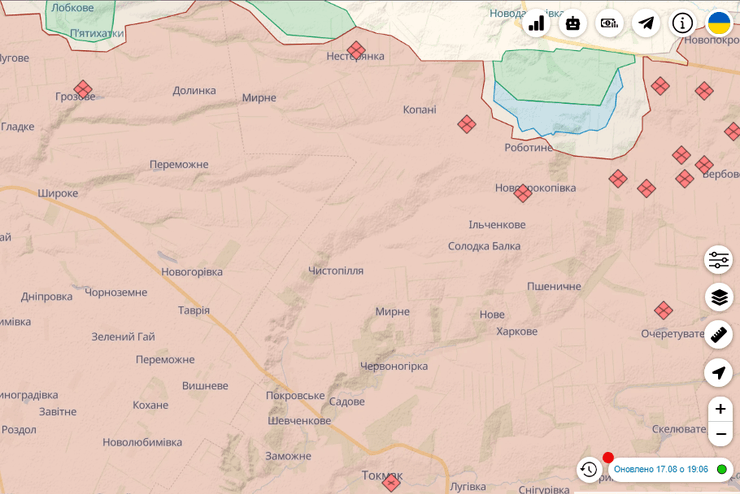Open the donate money icon
Screen dimensions: 740x494
(x=609, y=23)
